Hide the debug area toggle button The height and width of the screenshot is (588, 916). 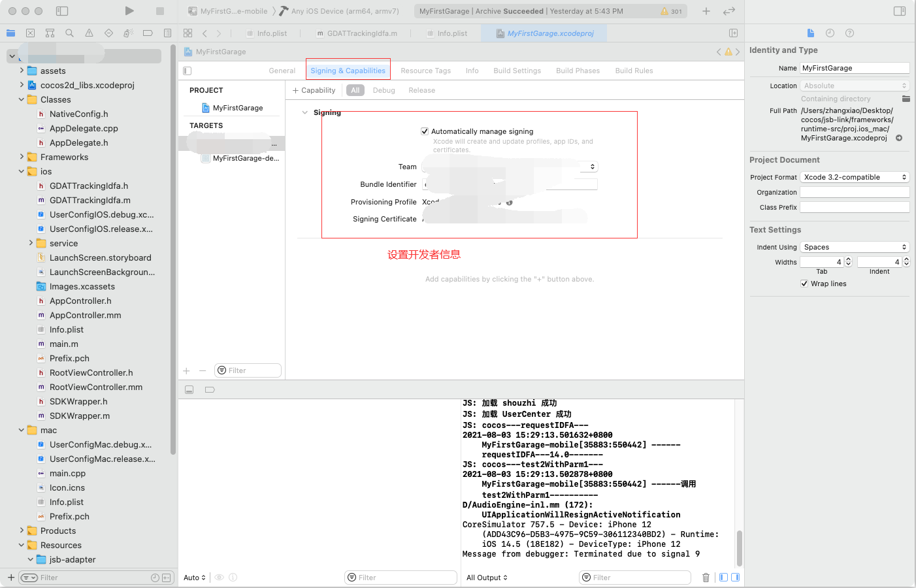pos(189,389)
